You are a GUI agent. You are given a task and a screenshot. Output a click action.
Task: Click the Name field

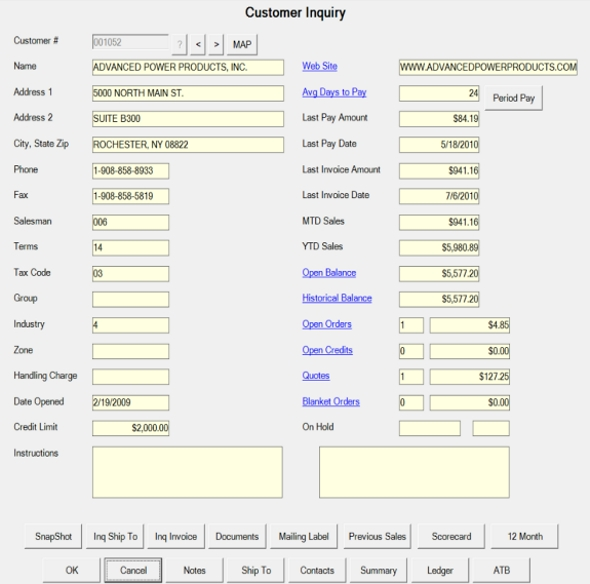(188, 67)
